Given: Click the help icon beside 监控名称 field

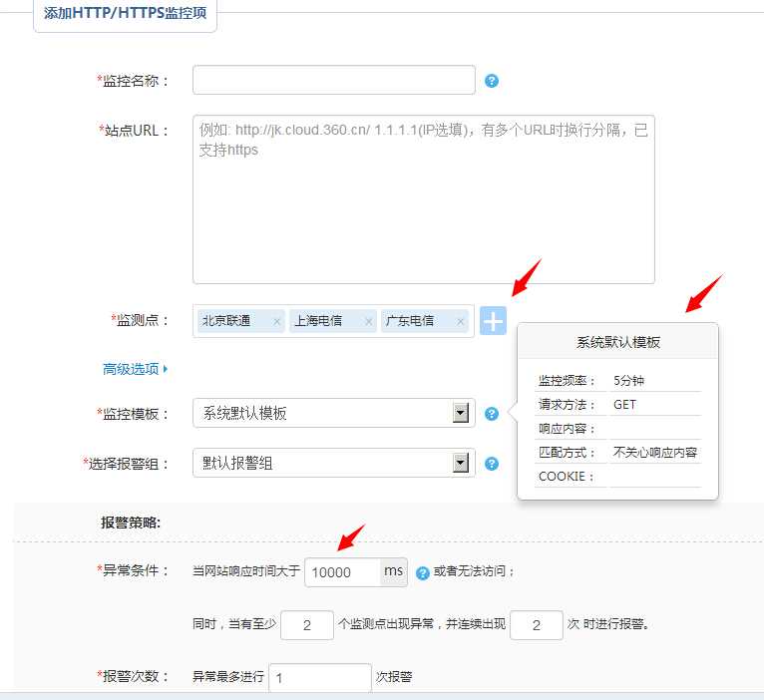Looking at the screenshot, I should (x=491, y=81).
